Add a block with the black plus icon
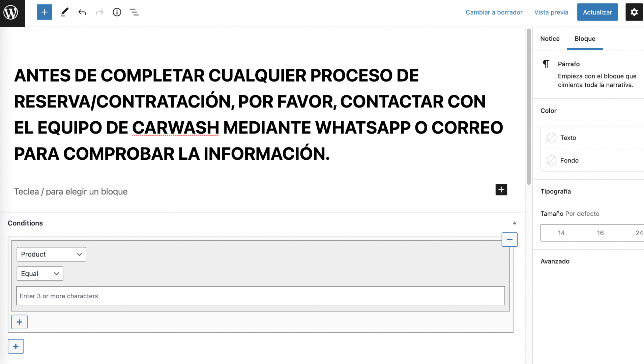644x364 pixels. tap(501, 189)
